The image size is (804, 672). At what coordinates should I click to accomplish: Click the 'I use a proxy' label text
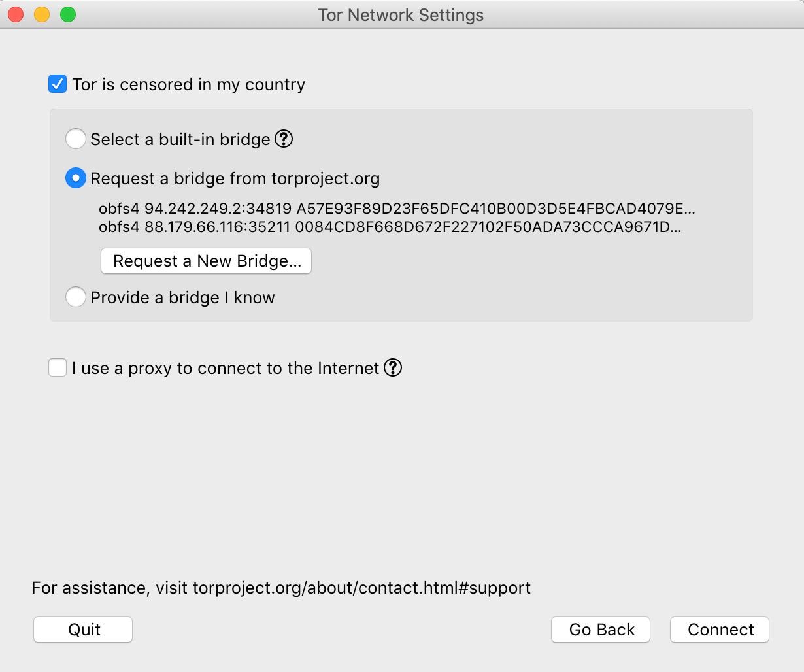point(226,369)
